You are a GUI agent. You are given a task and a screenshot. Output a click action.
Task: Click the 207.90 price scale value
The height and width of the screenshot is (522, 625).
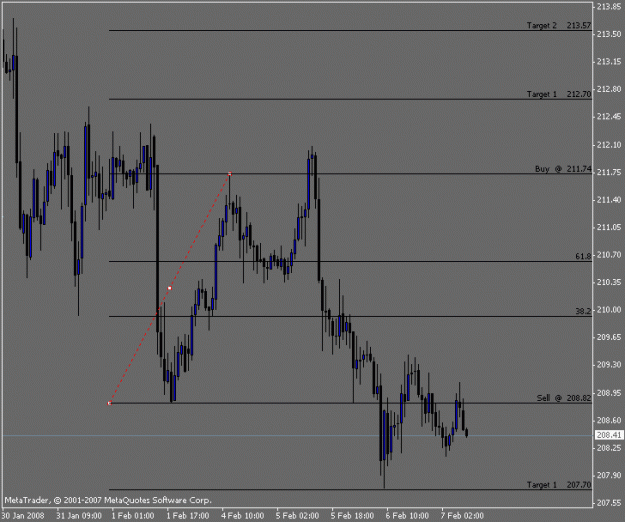tap(609, 476)
